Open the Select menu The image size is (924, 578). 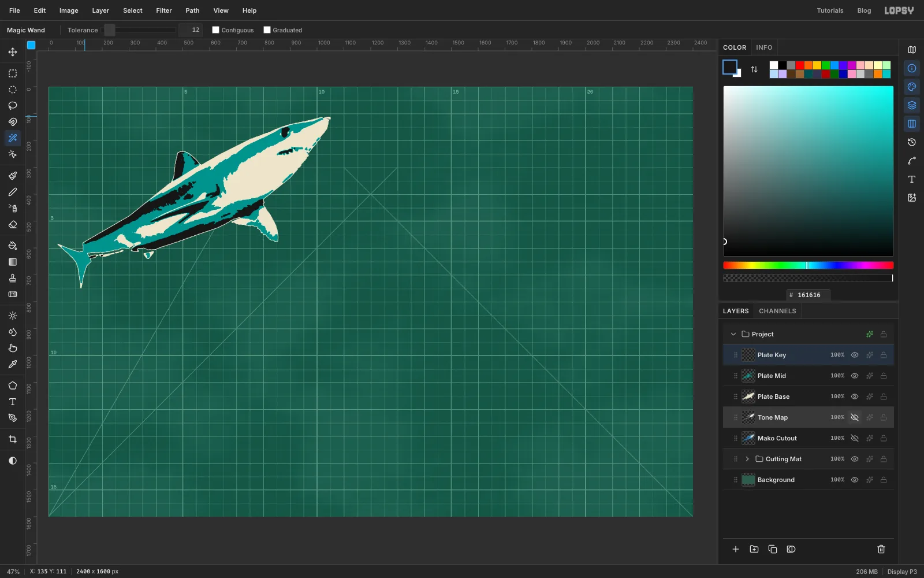(132, 10)
